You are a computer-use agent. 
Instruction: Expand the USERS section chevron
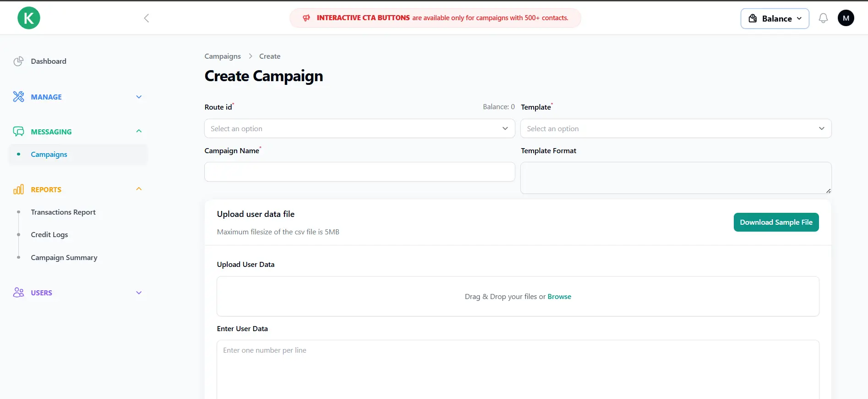(x=139, y=293)
